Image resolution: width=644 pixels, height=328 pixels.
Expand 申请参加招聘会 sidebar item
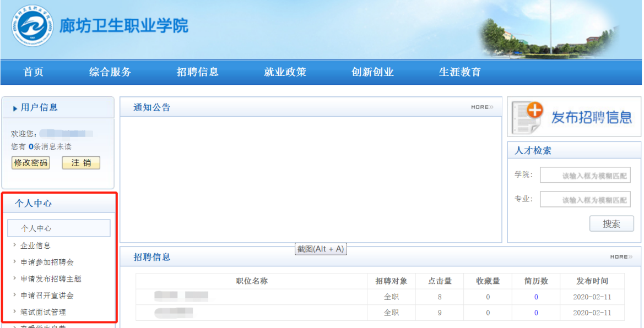click(x=47, y=263)
